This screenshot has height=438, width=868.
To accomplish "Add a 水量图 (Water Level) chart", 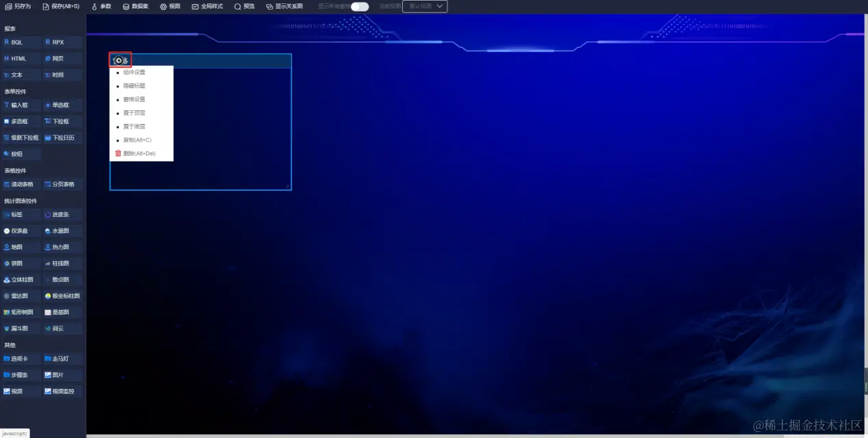I will coord(62,231).
